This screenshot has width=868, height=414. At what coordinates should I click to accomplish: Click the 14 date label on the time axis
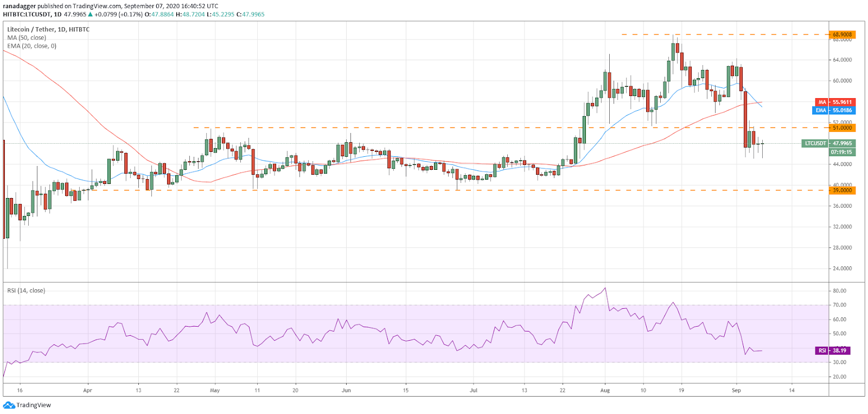pos(792,391)
